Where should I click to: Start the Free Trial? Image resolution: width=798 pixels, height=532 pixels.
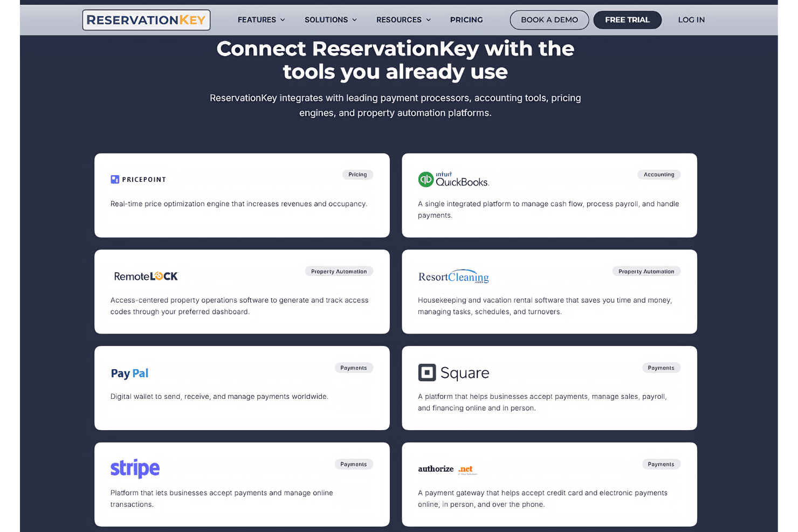click(x=627, y=20)
